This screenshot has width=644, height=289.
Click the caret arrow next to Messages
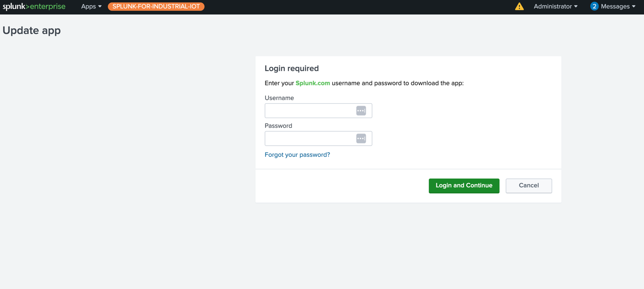point(634,7)
